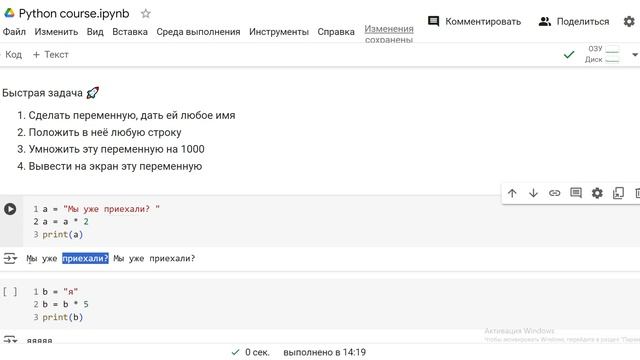This screenshot has height=360, width=640.
Task: Move cell up with arrow icon
Action: coord(512,193)
